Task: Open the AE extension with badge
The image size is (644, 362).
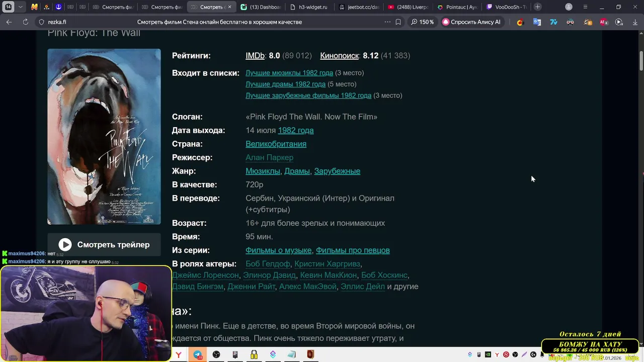Action: pos(604,22)
